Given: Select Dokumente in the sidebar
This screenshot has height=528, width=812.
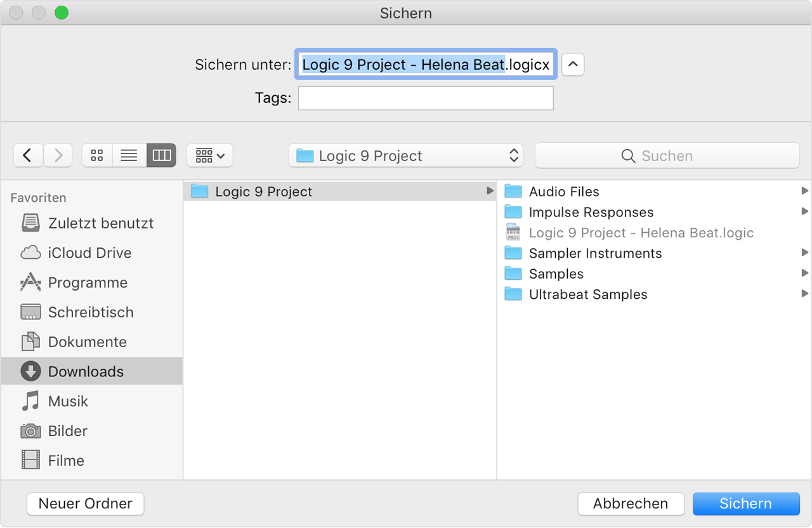Looking at the screenshot, I should click(87, 342).
